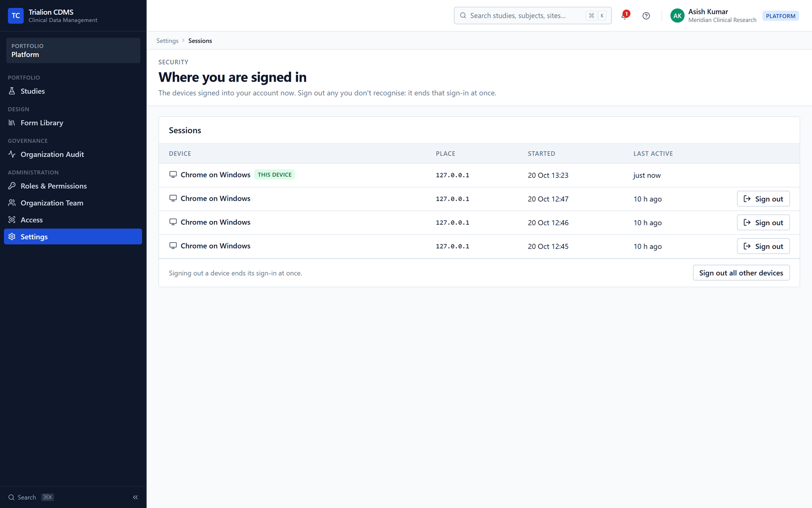812x508 pixels.
Task: Focus the Search studies, subjects, sites field
Action: [x=532, y=16]
